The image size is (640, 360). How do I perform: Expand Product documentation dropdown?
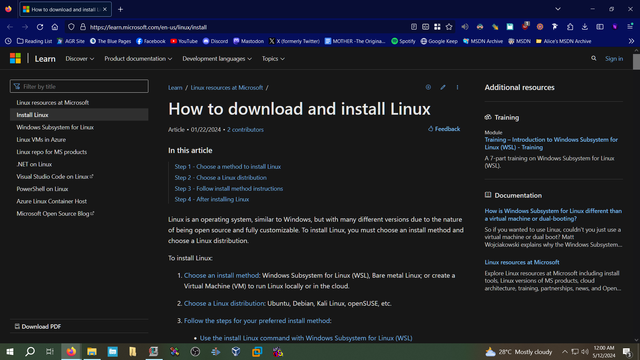(138, 59)
